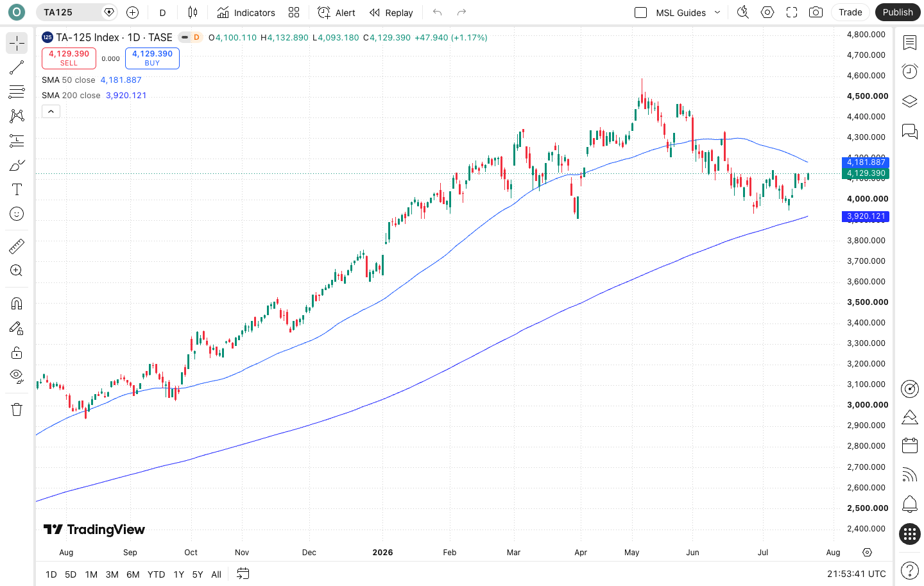Switch to the 6M time range
The height and width of the screenshot is (586, 924).
pos(133,574)
